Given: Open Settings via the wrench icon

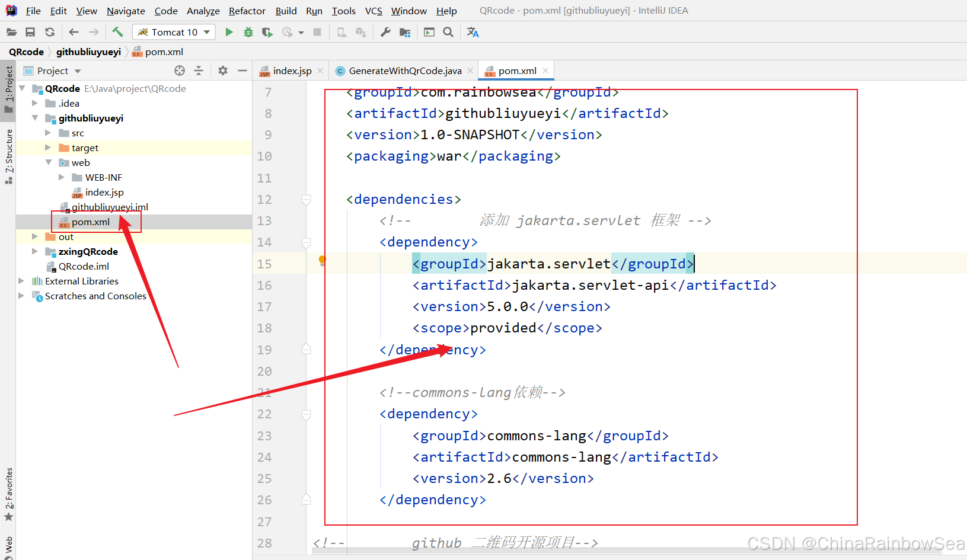Looking at the screenshot, I should click(385, 32).
